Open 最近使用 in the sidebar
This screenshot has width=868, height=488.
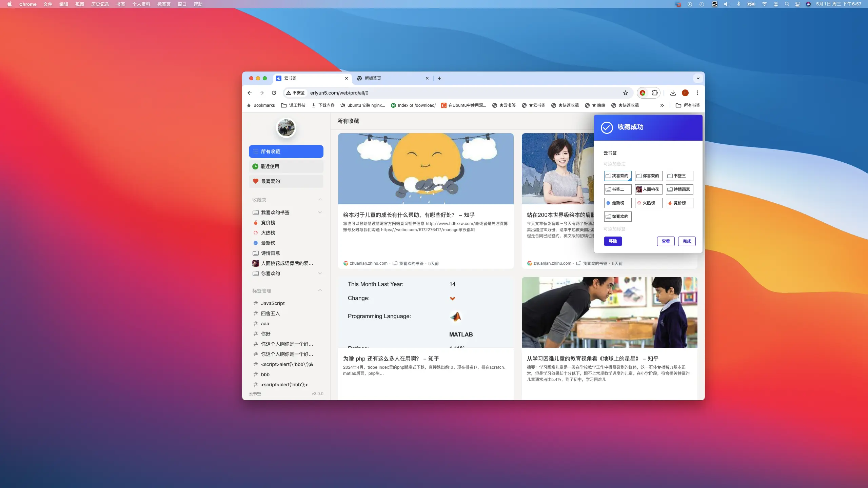pos(286,166)
